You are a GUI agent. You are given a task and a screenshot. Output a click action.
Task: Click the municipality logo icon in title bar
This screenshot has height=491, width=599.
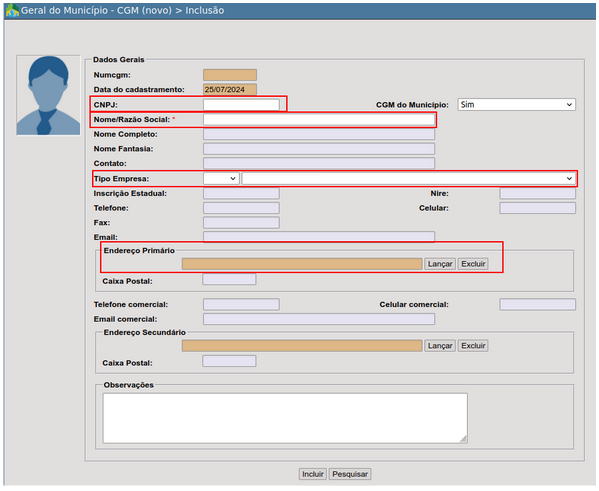[x=12, y=10]
